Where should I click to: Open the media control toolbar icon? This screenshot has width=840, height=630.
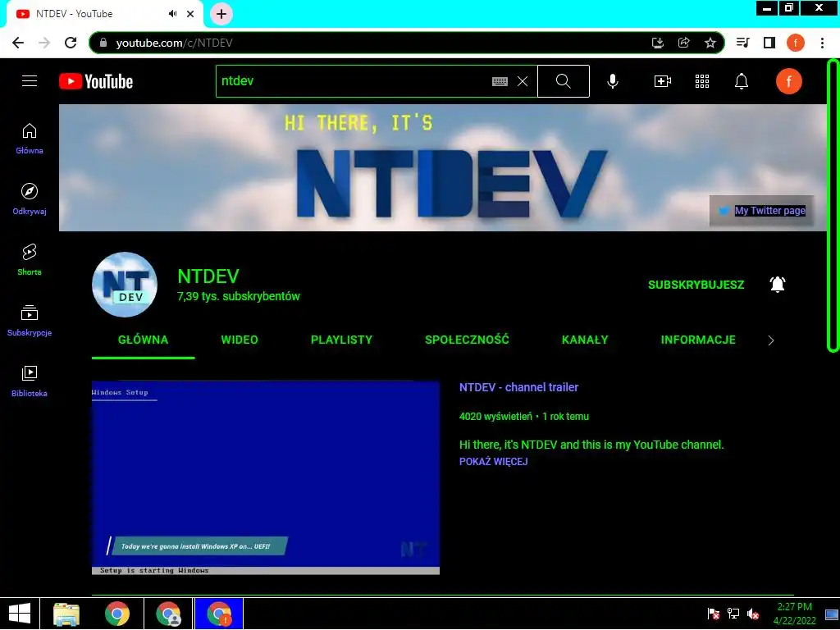click(743, 43)
